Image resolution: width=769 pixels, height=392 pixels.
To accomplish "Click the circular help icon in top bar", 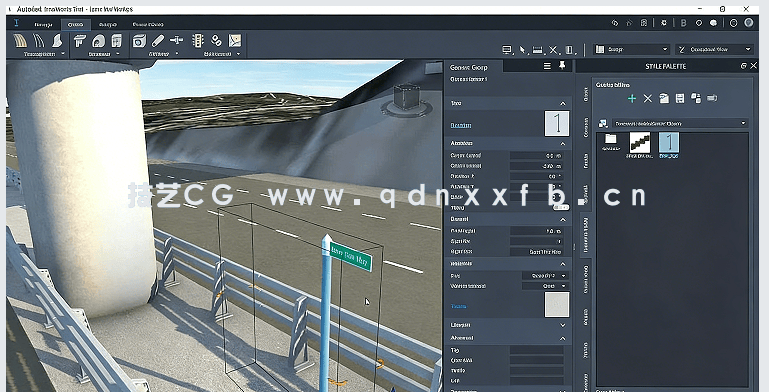I will [x=733, y=23].
